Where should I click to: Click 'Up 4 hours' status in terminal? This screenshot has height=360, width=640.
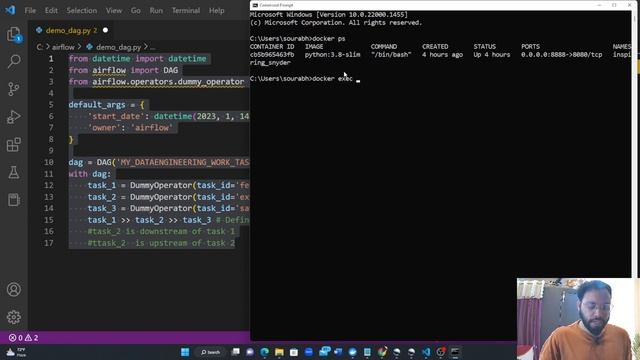pos(492,55)
